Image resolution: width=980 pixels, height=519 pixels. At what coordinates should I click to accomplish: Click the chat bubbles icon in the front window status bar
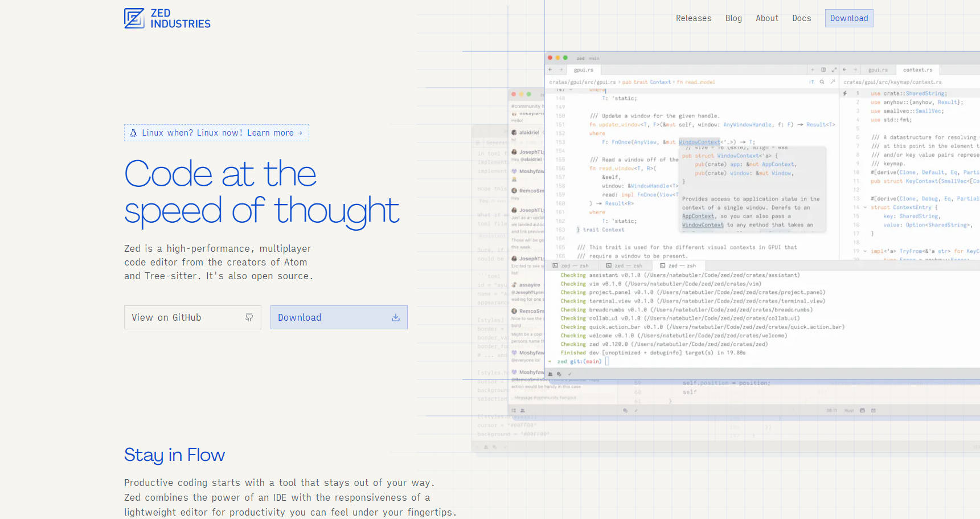[559, 374]
